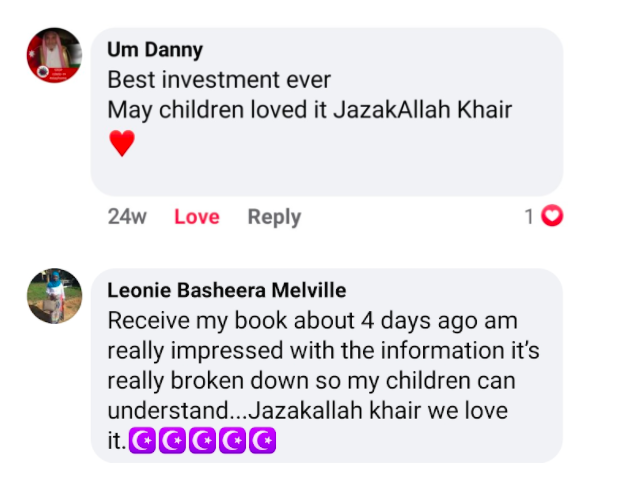Click the first purple crescent moon emoji

(143, 439)
